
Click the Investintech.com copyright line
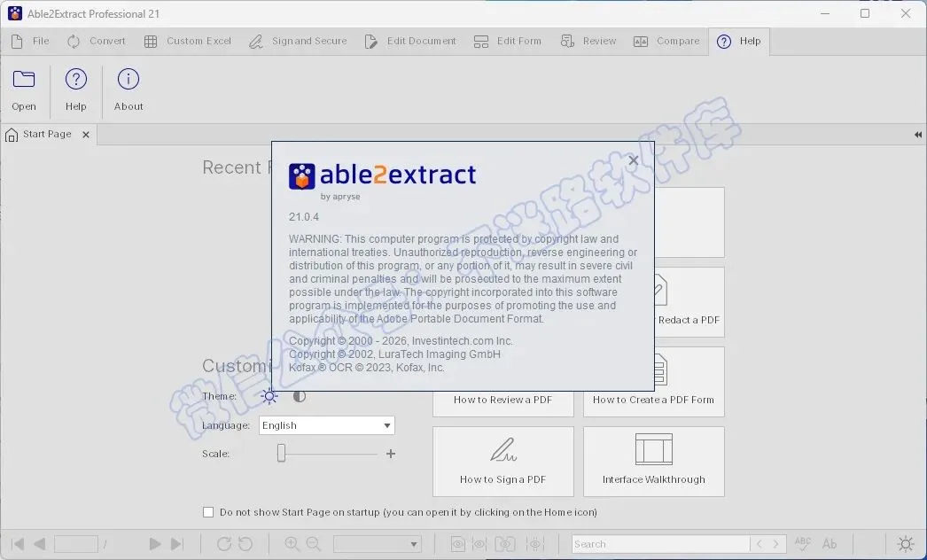point(401,341)
